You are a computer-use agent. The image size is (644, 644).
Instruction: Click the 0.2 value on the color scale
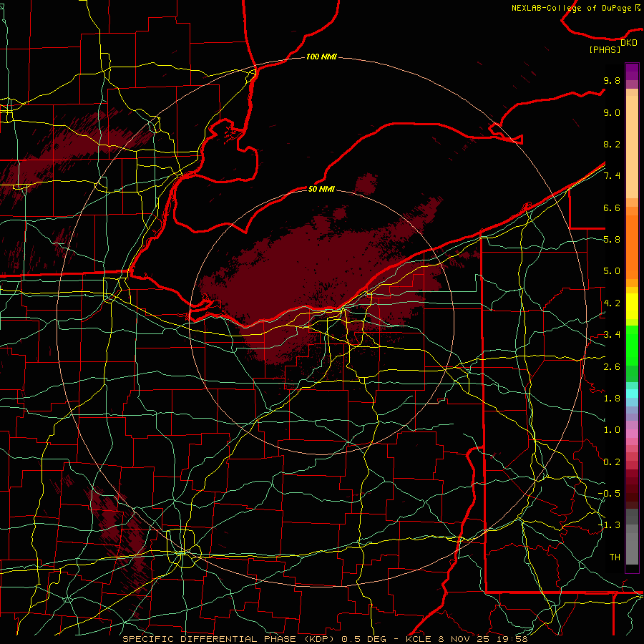click(612, 462)
